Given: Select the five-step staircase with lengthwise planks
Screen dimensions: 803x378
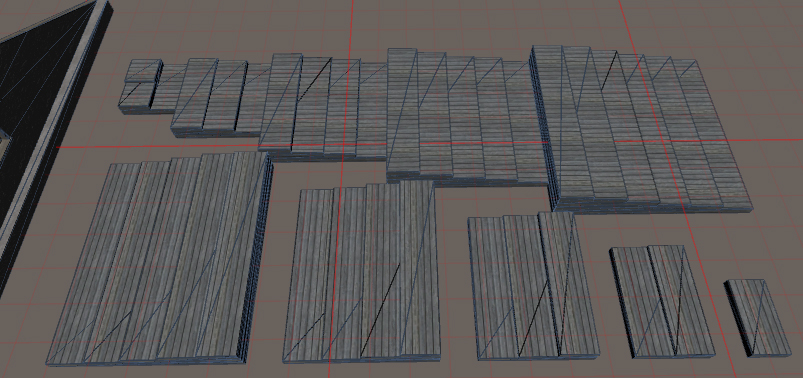Looking at the screenshot, I should coord(159,258).
